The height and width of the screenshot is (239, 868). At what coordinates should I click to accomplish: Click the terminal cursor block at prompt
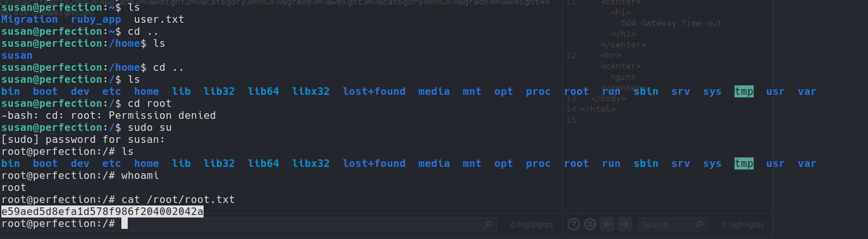125,223
